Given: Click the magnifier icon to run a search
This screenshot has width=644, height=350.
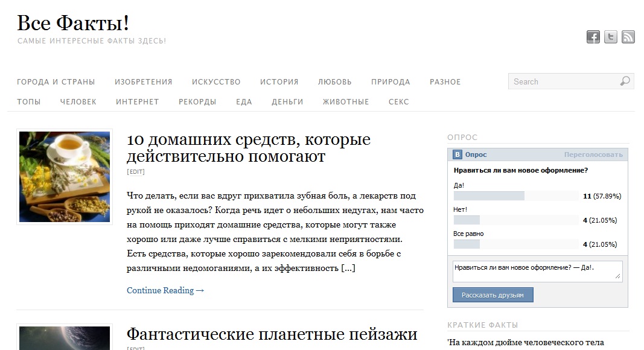Looking at the screenshot, I should tap(624, 81).
